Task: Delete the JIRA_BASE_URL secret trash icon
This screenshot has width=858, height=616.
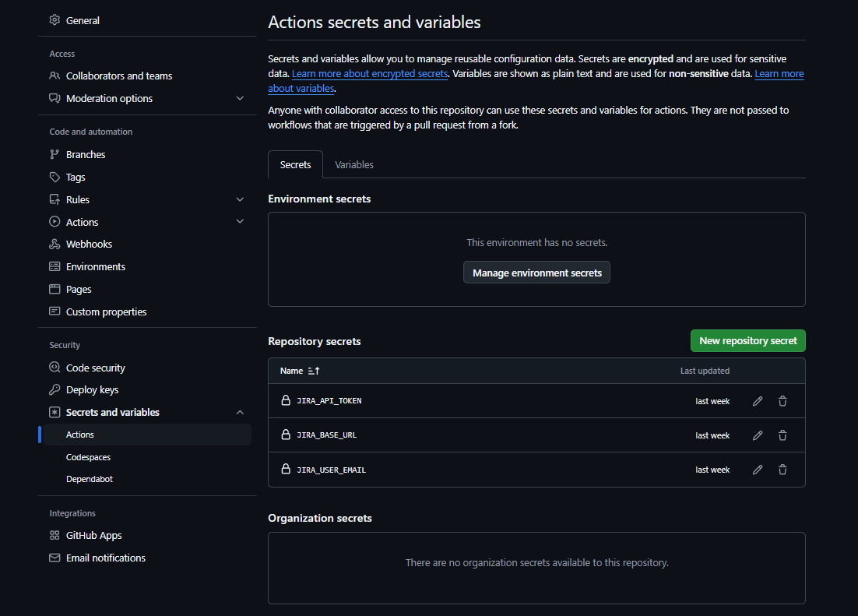Action: point(782,435)
